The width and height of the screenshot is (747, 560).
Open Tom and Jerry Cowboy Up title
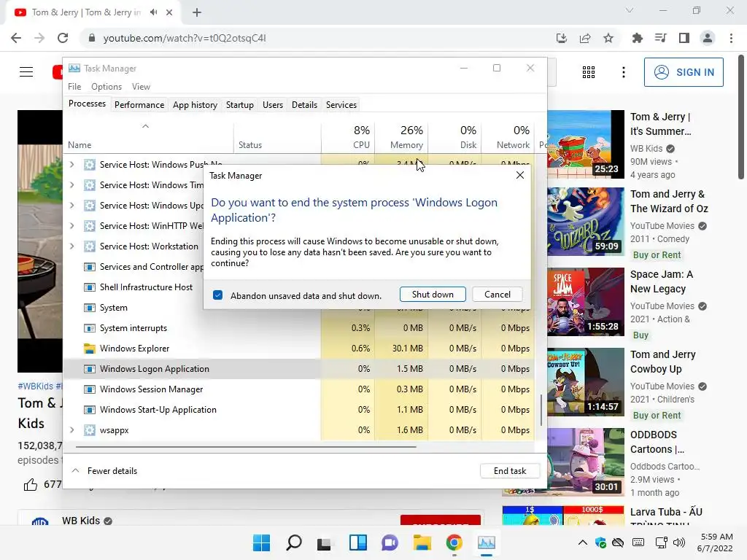click(662, 362)
